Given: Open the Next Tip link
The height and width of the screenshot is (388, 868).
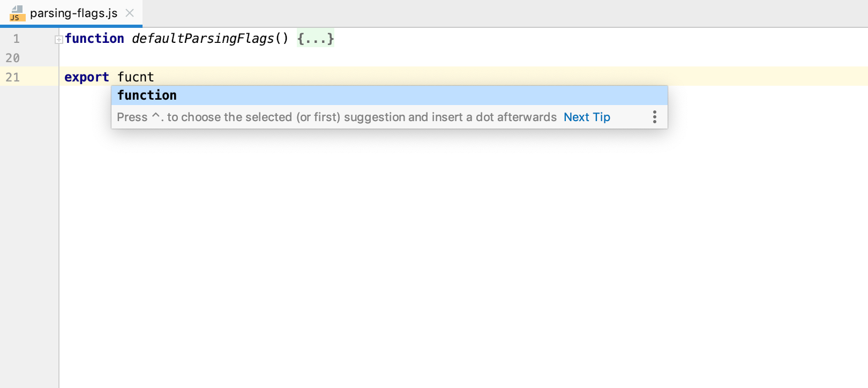Looking at the screenshot, I should 587,117.
